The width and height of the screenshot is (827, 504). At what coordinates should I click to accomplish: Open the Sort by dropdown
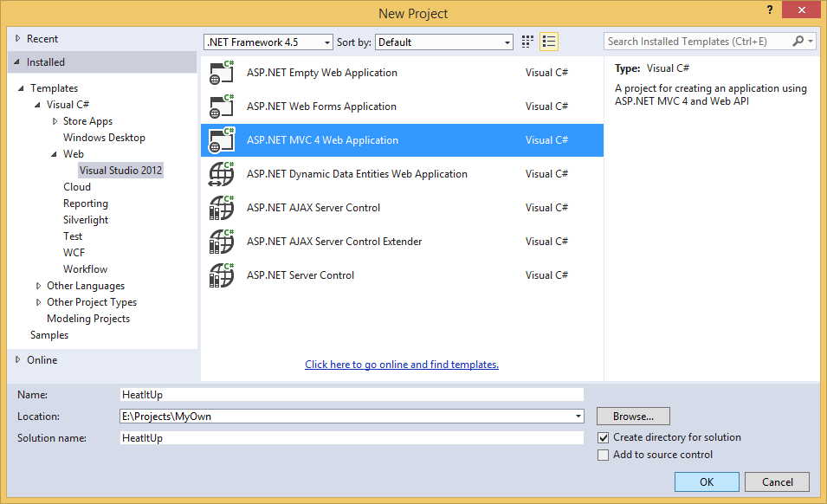(443, 42)
